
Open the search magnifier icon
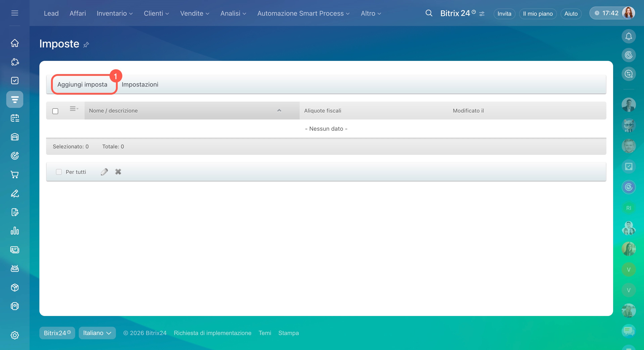429,13
